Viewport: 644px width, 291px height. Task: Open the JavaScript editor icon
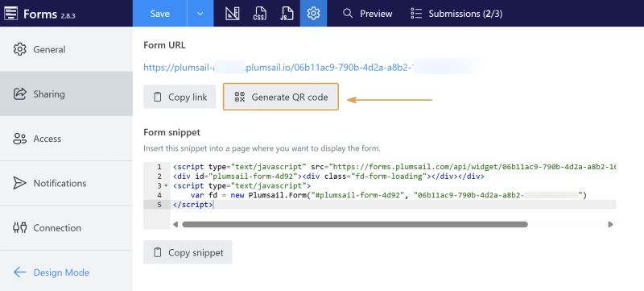pyautogui.click(x=287, y=13)
